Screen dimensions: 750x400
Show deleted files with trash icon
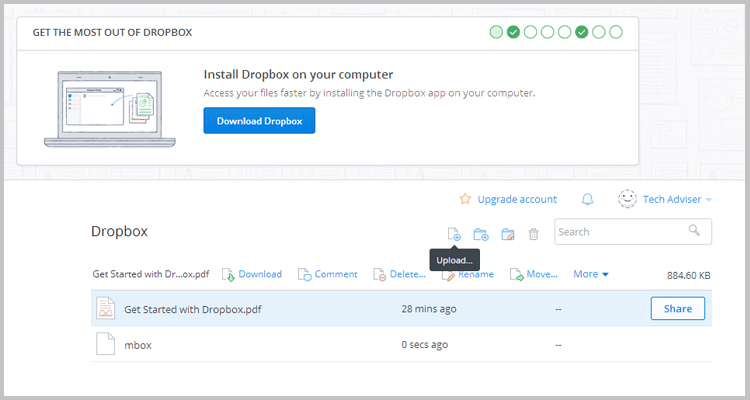(533, 234)
